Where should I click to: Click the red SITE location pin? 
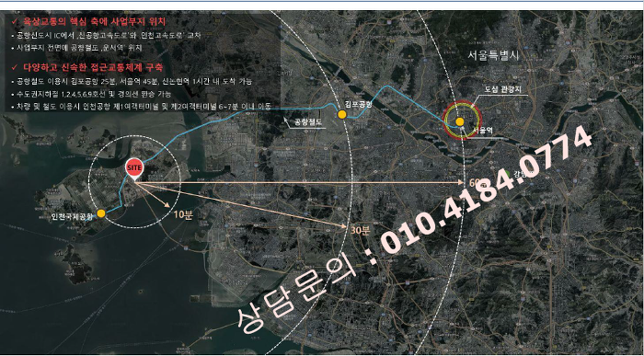pyautogui.click(x=134, y=168)
